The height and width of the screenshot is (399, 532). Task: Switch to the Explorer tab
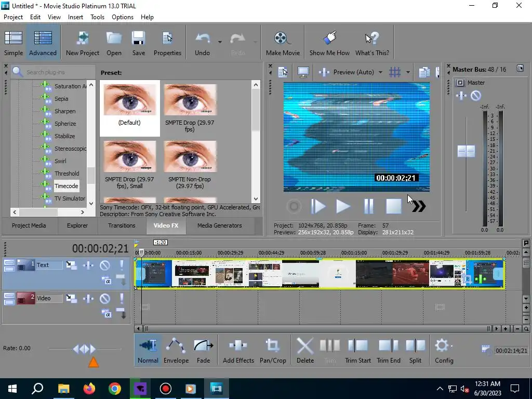pos(77,225)
